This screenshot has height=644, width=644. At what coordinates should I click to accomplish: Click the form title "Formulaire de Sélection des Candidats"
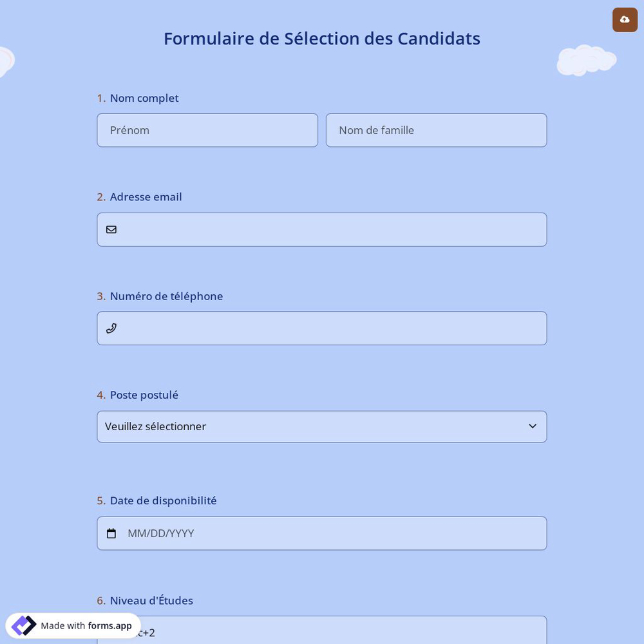[x=322, y=39]
